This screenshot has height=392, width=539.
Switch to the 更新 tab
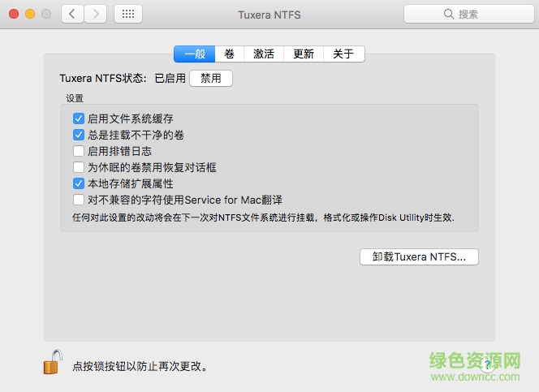pos(304,54)
